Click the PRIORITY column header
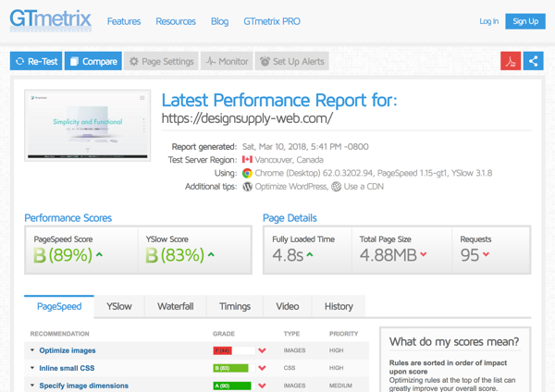 (344, 334)
